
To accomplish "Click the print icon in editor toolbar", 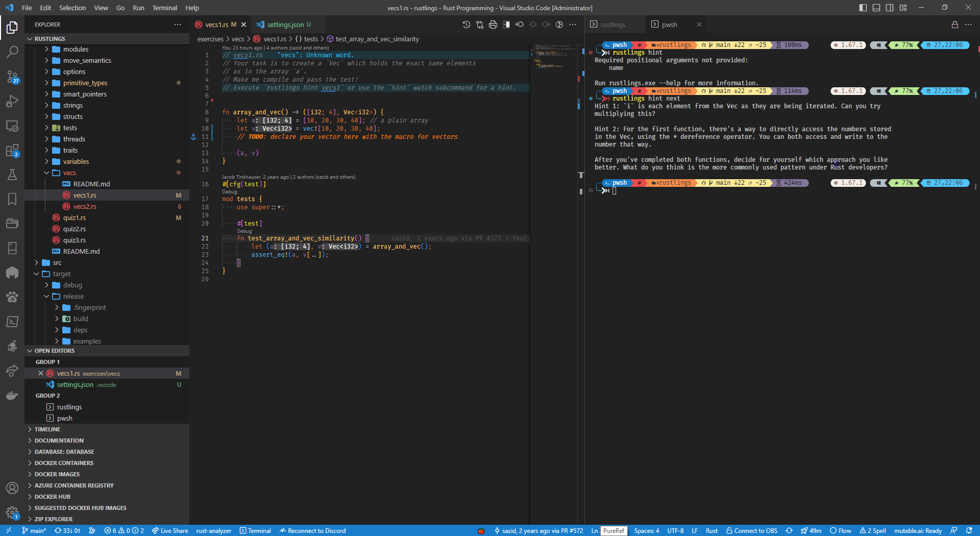I will coord(493,25).
